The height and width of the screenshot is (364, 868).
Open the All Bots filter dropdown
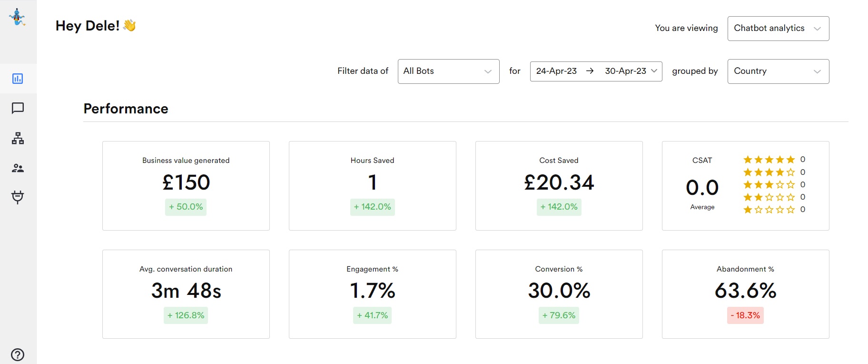click(448, 71)
